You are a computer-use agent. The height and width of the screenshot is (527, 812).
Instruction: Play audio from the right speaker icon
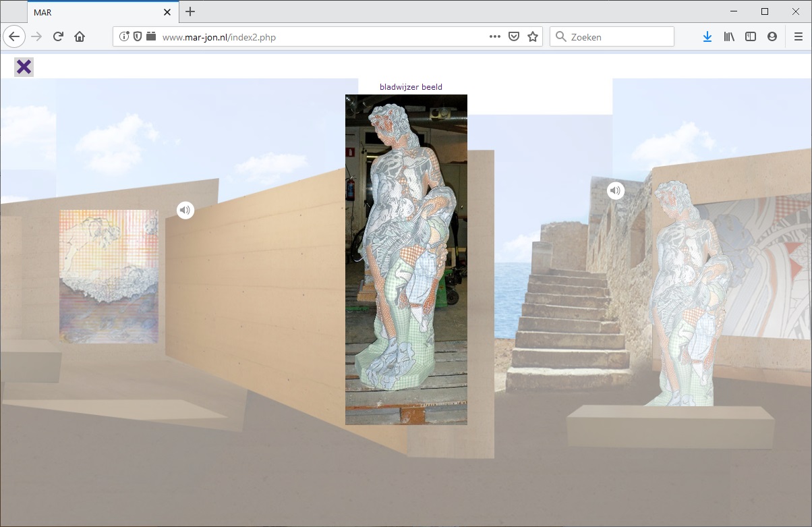tap(615, 191)
